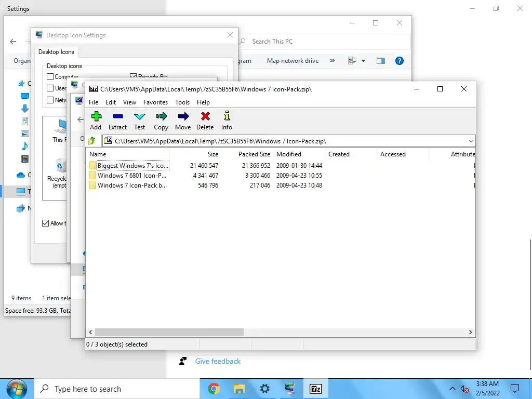
Task: Tick the User's Files checkbox in Desktop Icon Settings
Action: coord(50,88)
